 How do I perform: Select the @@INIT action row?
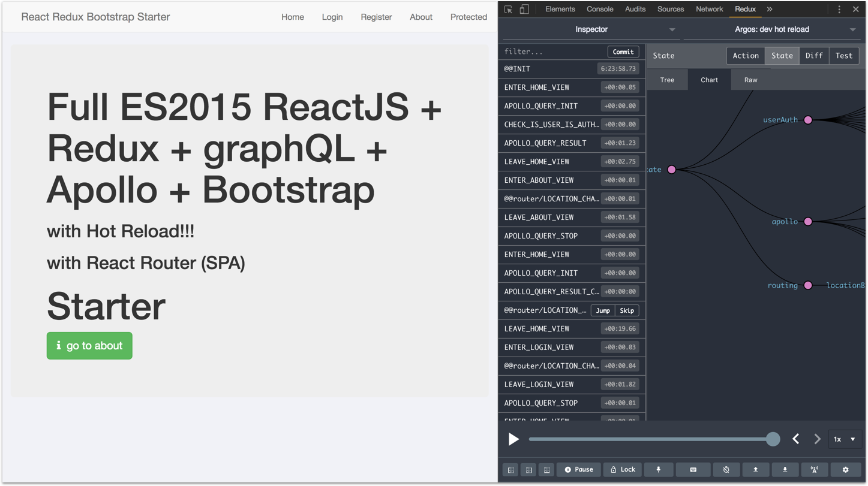(x=572, y=69)
